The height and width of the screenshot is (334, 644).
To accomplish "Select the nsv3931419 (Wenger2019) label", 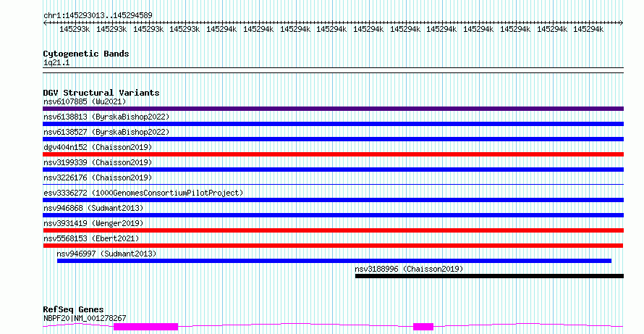I will pyautogui.click(x=93, y=223).
